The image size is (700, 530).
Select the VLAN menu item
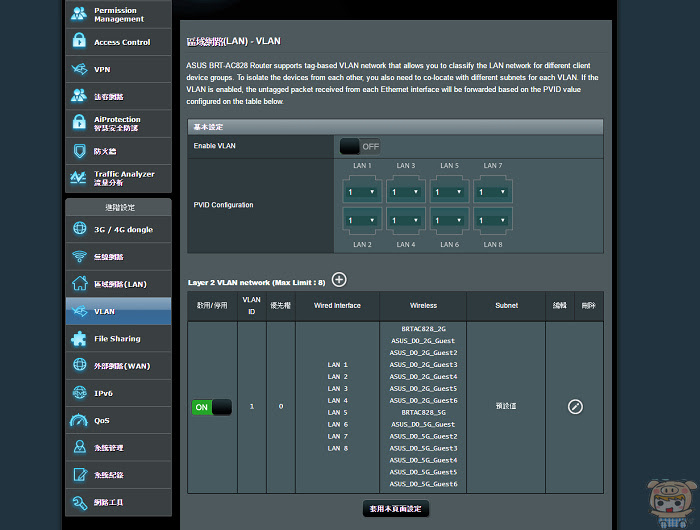point(118,311)
